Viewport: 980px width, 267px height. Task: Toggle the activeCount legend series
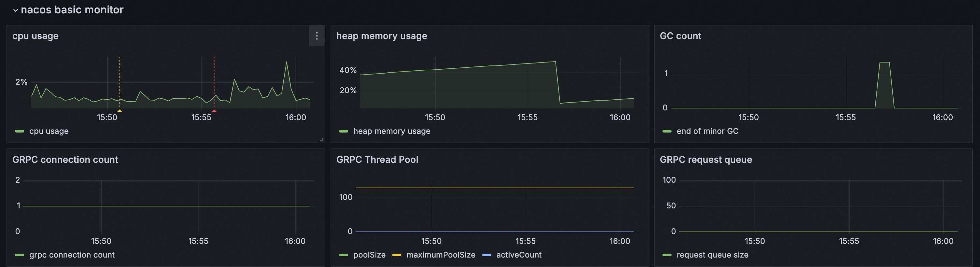tap(519, 255)
